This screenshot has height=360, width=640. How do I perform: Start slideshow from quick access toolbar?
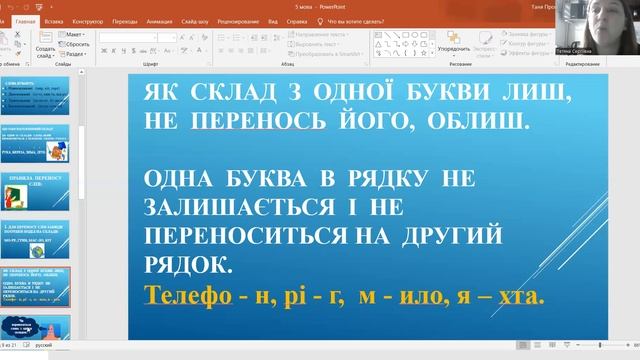click(x=39, y=7)
